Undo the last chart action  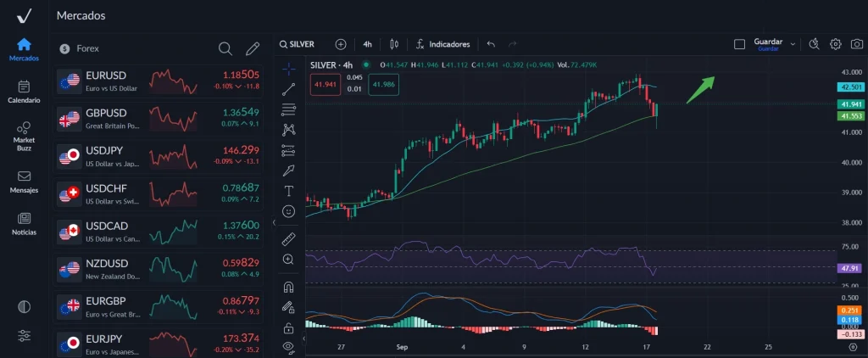(491, 44)
